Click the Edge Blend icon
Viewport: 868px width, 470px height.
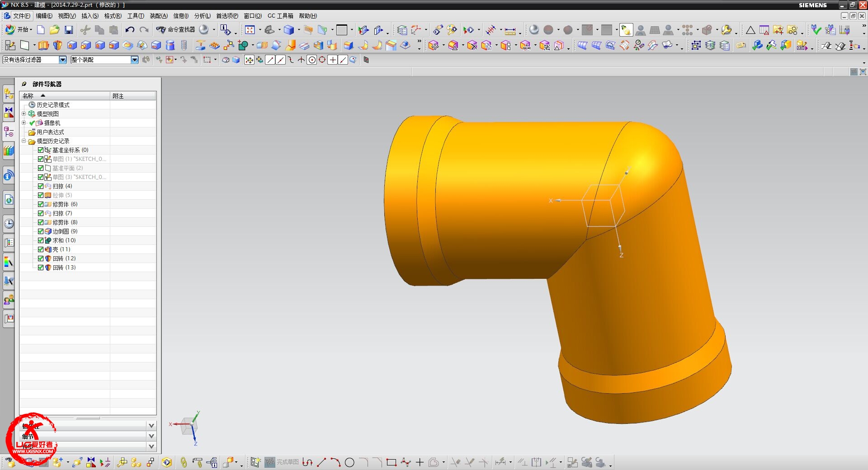(x=348, y=46)
